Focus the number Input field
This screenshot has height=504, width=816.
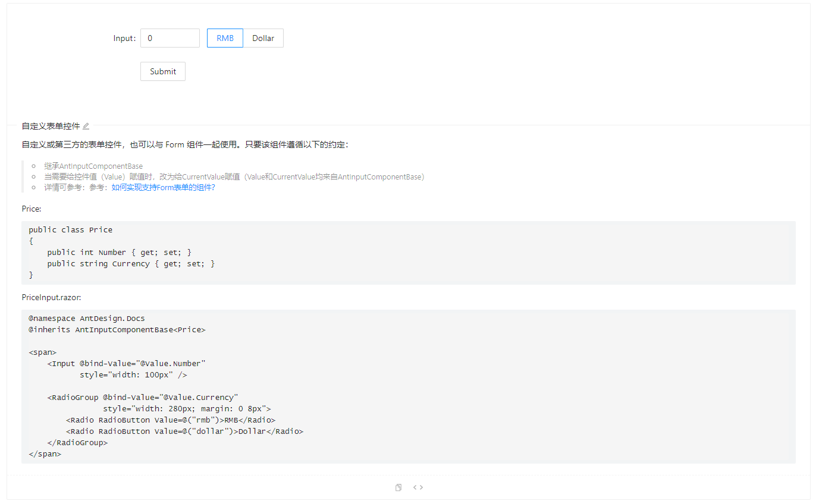coord(170,38)
